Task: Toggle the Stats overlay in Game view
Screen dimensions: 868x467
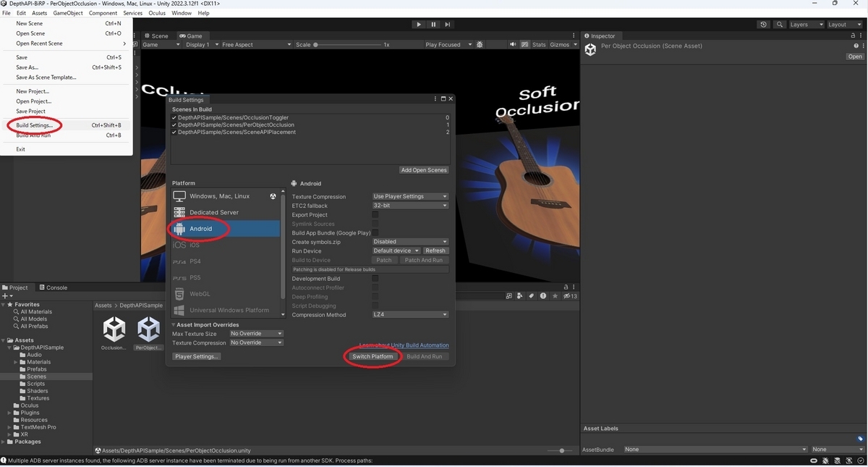Action: tap(539, 44)
